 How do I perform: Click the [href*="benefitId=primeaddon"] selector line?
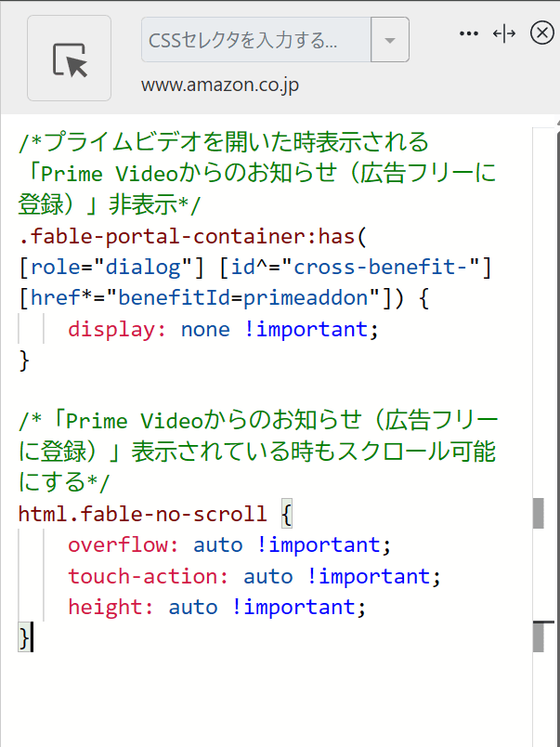pyautogui.click(x=224, y=298)
